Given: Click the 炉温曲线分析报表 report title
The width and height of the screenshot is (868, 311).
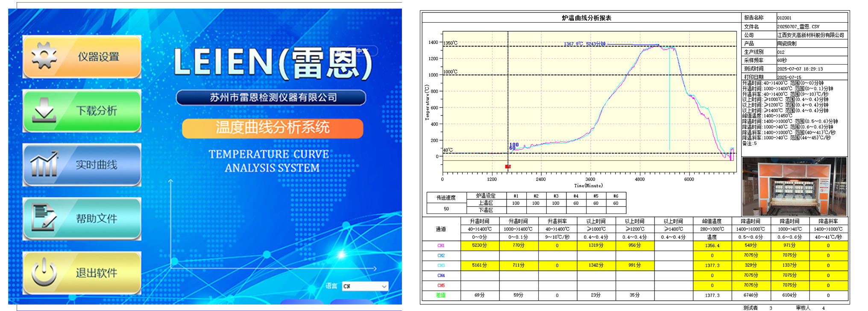Looking at the screenshot, I should coord(586,18).
